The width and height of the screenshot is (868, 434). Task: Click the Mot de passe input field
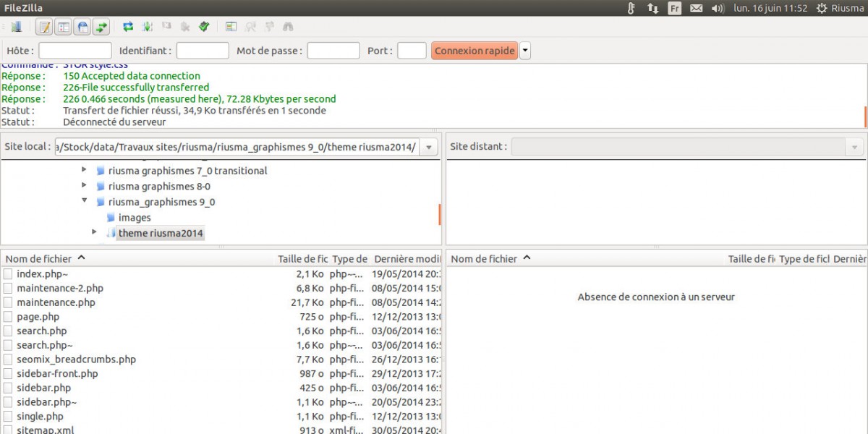point(333,51)
